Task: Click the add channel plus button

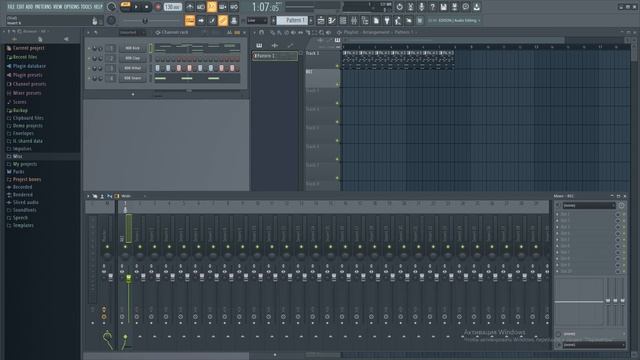Action: (133, 94)
